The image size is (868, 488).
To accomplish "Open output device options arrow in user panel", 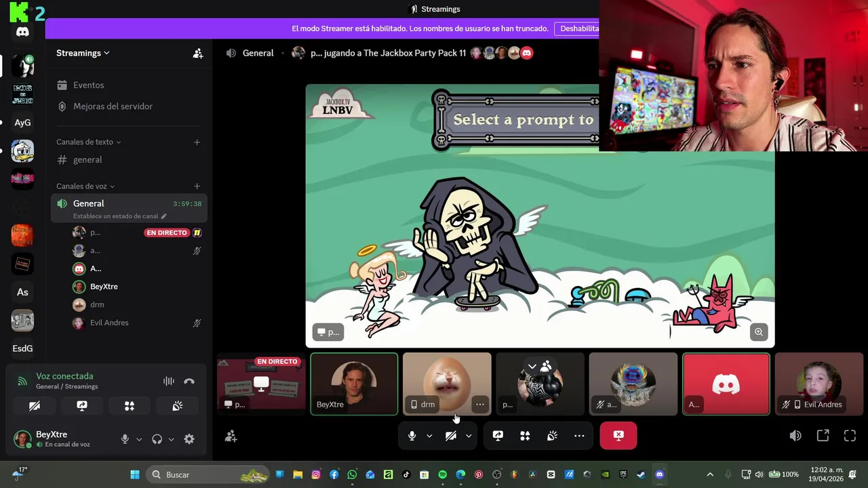I will click(x=171, y=439).
